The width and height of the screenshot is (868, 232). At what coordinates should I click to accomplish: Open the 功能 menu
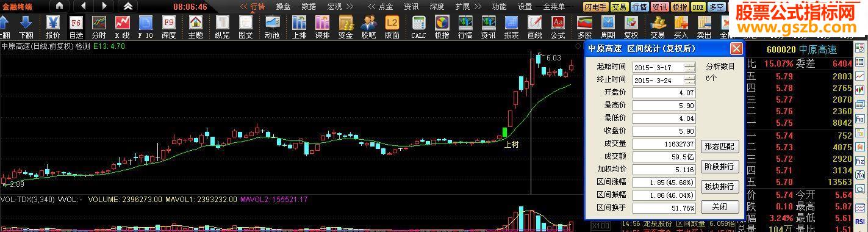coord(499,7)
